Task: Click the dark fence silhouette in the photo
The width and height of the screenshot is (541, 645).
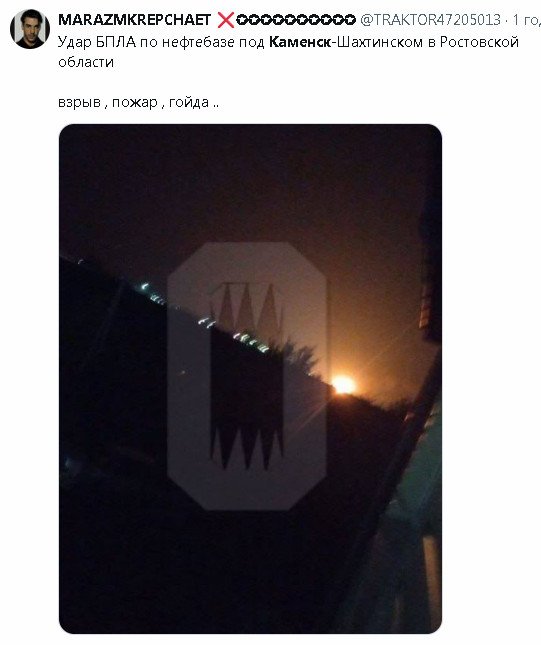Action: (123, 370)
